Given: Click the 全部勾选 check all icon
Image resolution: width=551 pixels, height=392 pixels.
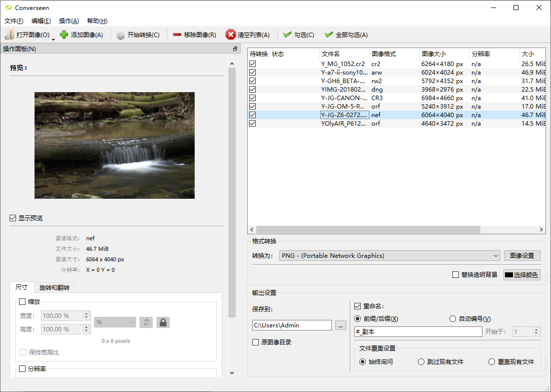Looking at the screenshot, I should click(x=329, y=35).
